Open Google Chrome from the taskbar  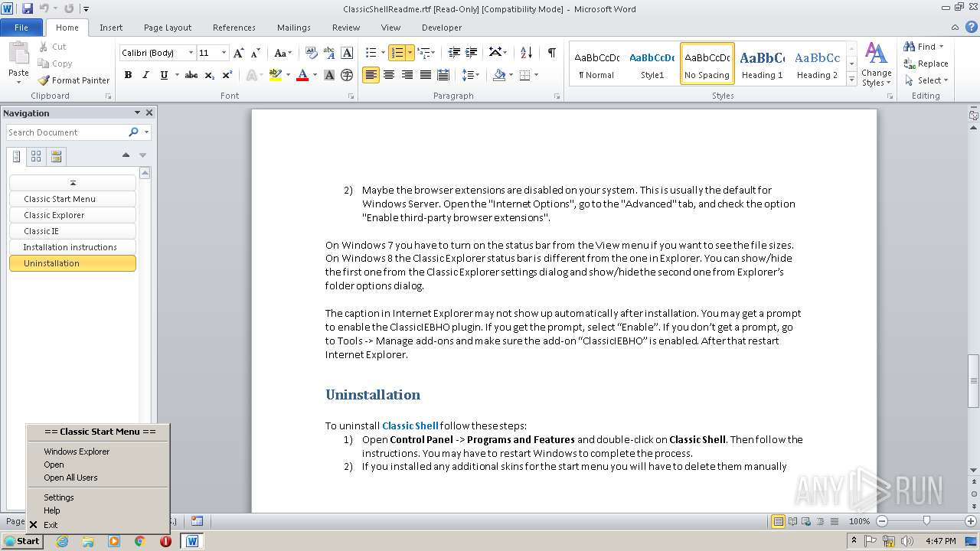(x=139, y=541)
